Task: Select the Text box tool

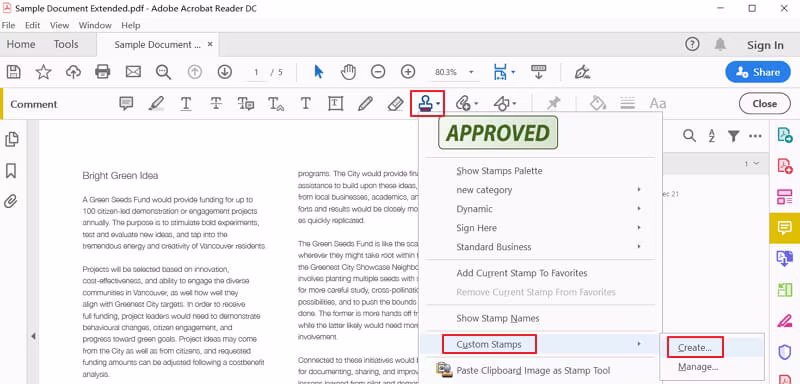Action: (x=335, y=104)
